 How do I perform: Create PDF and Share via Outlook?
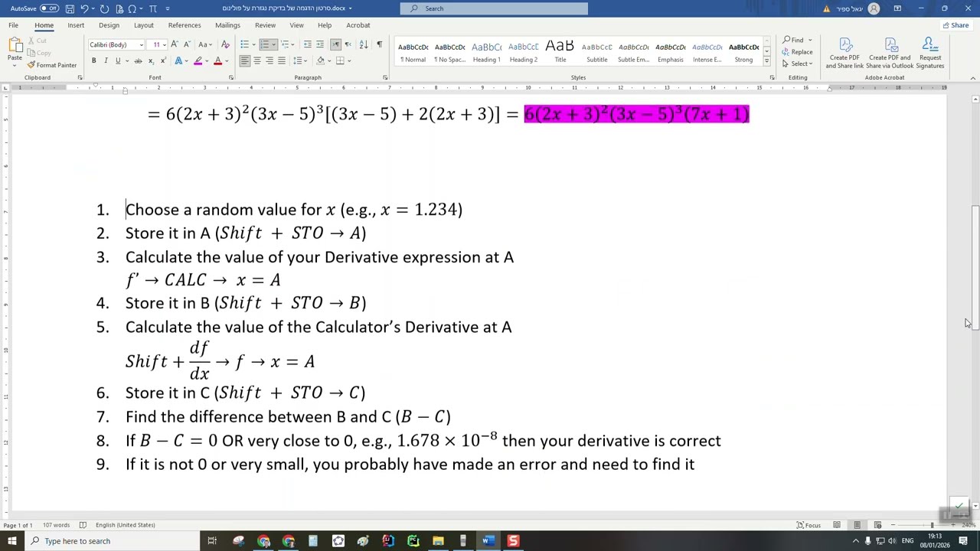[x=890, y=54]
